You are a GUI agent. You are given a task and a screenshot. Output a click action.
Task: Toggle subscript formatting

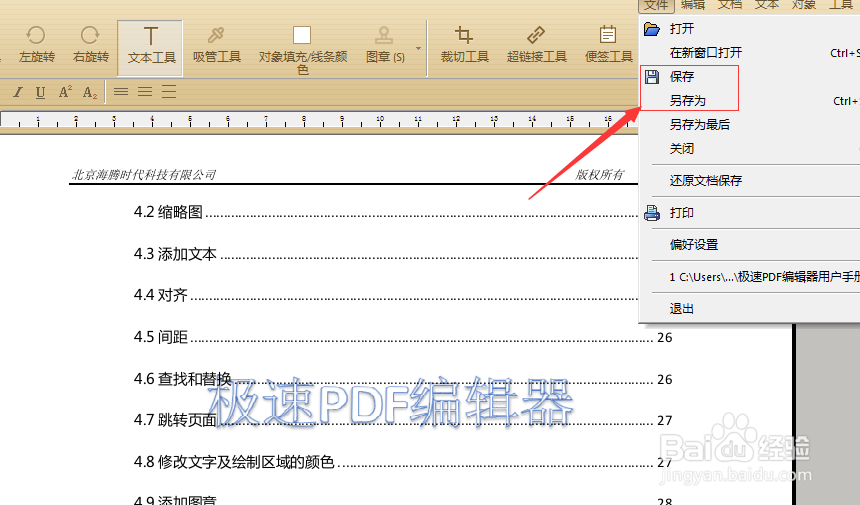click(x=90, y=92)
